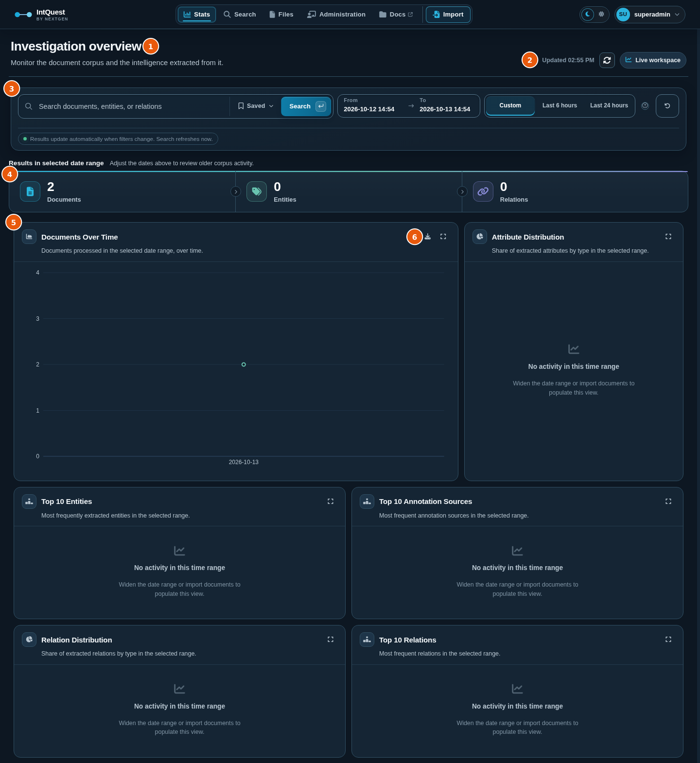Click the Documents file icon in stats row
Image resolution: width=700 pixels, height=763 pixels.
30,191
